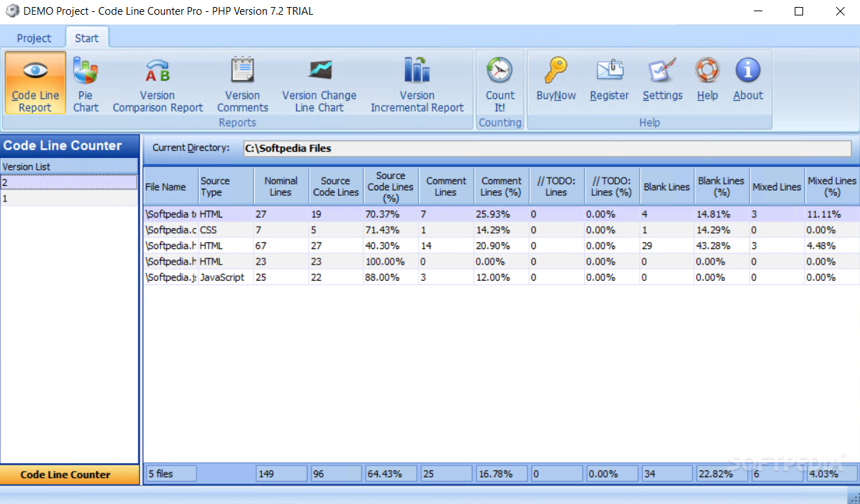Click the 70.37% source code cell
The height and width of the screenshot is (504, 860).
(x=391, y=214)
